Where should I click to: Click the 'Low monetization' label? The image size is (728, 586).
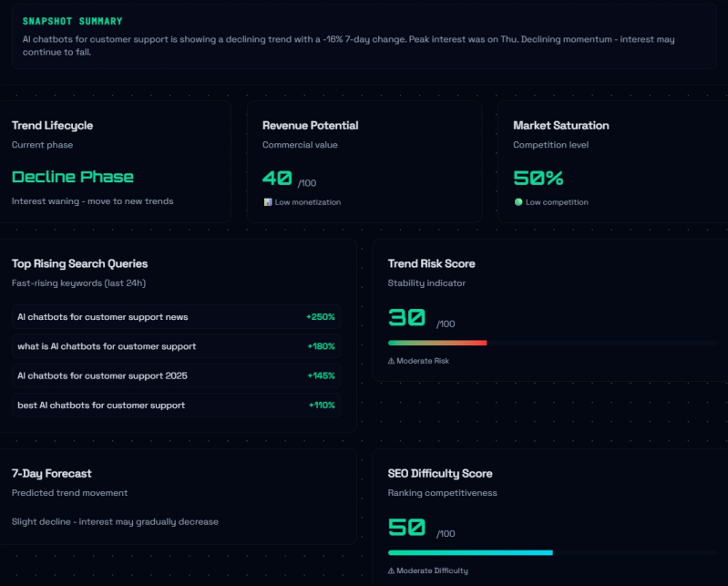pyautogui.click(x=308, y=202)
